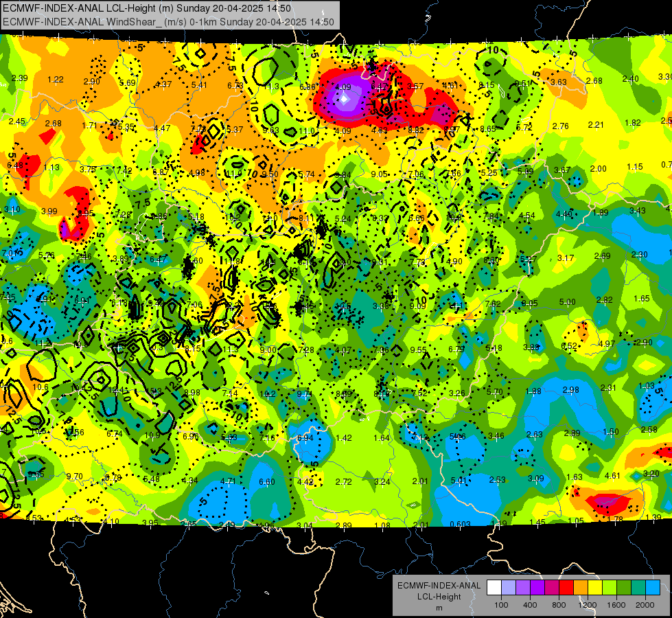Click the legend tick label '100'
The width and height of the screenshot is (672, 618).
tap(501, 605)
